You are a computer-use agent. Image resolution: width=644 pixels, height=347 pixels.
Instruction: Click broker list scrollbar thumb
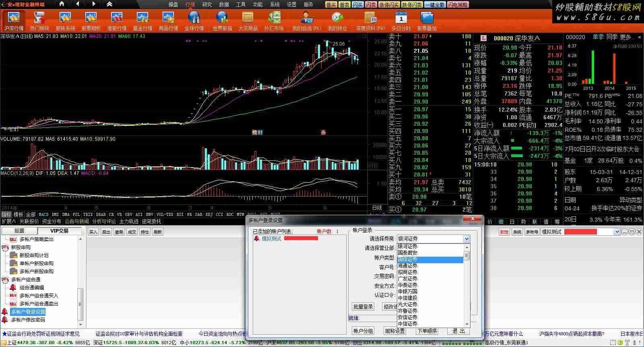click(467, 256)
